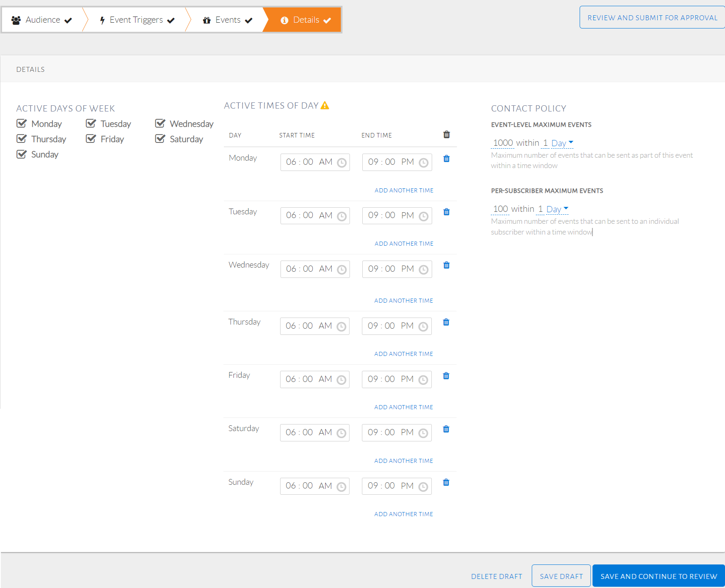
Task: Open event-level Day time unit dropdown
Action: [562, 143]
